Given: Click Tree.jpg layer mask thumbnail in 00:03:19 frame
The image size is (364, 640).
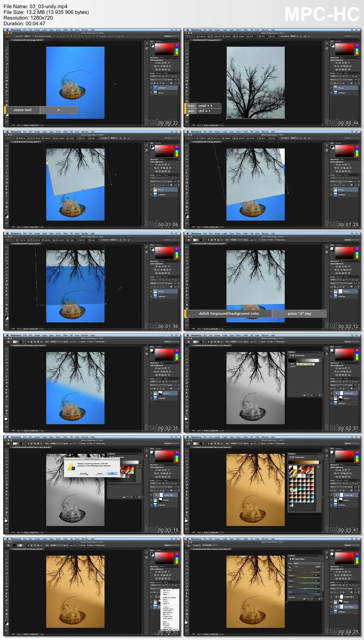Looking at the screenshot, I should (161, 500).
